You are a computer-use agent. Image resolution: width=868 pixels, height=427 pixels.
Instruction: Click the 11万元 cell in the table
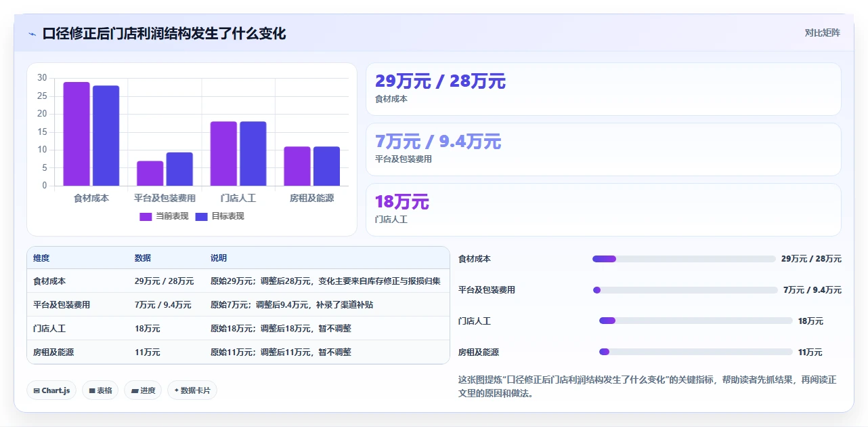[x=147, y=352]
